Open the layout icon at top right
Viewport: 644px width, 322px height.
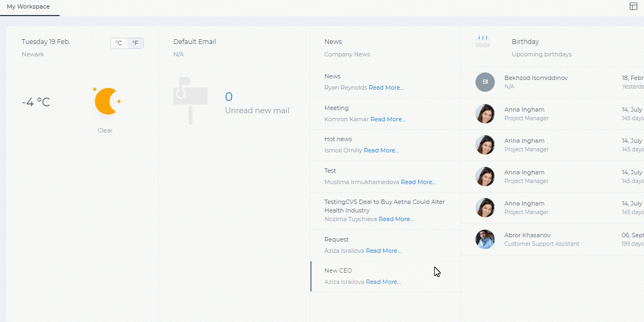(633, 6)
